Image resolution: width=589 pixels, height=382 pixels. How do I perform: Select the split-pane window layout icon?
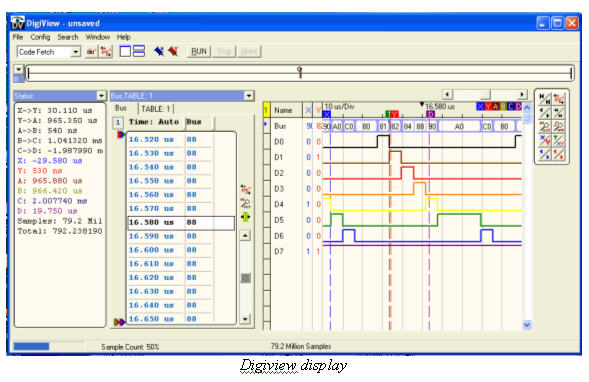click(x=139, y=51)
